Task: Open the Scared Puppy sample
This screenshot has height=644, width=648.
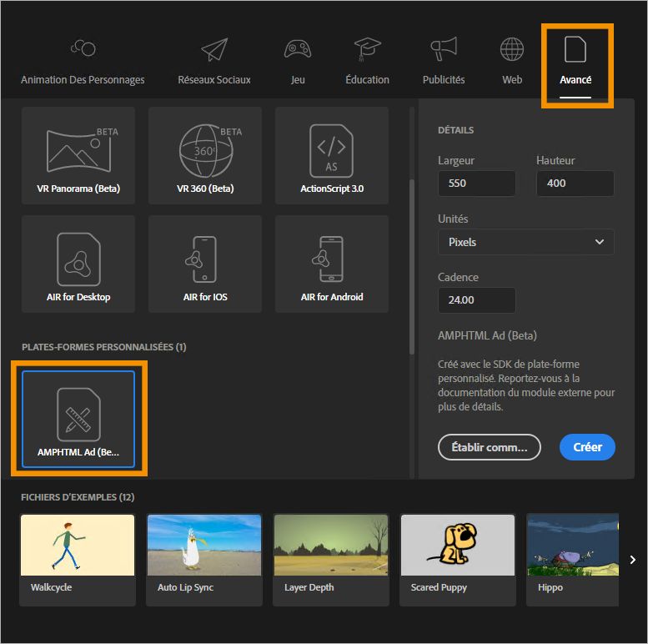Action: coord(458,560)
